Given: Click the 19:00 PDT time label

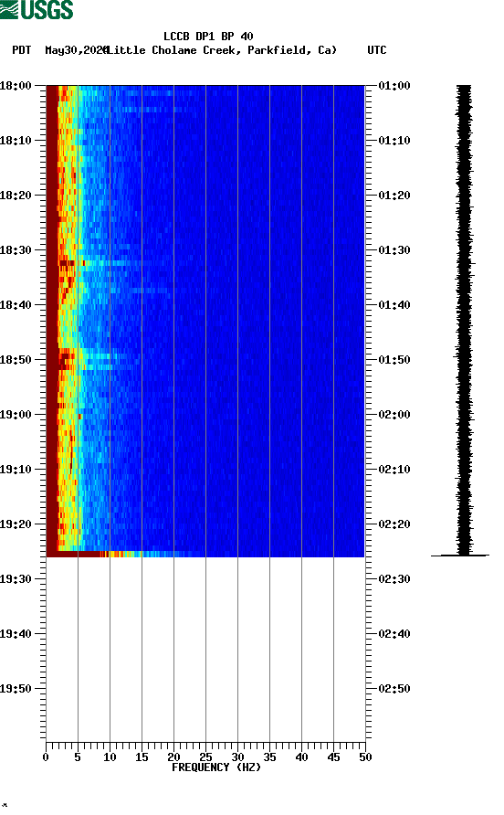Looking at the screenshot, I should [x=16, y=415].
